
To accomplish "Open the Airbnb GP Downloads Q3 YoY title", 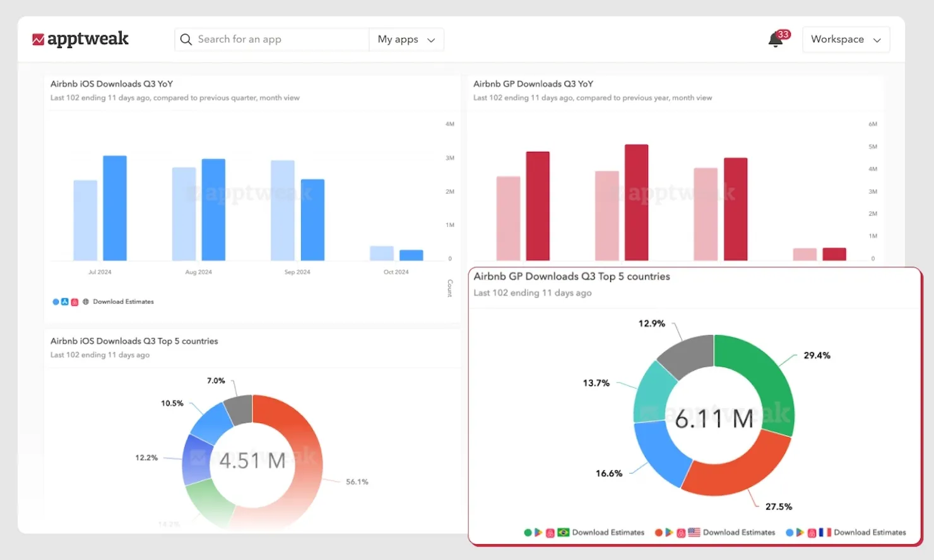I will pos(533,84).
